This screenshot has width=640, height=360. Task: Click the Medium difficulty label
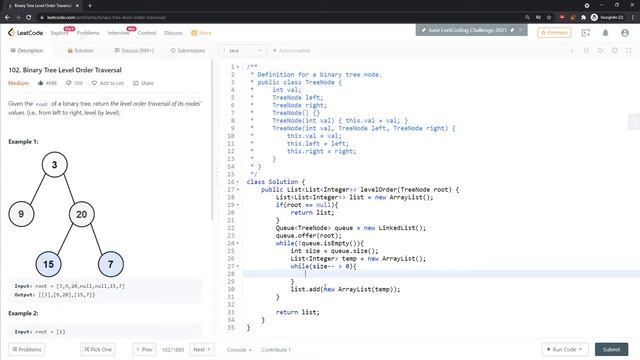[x=18, y=83]
